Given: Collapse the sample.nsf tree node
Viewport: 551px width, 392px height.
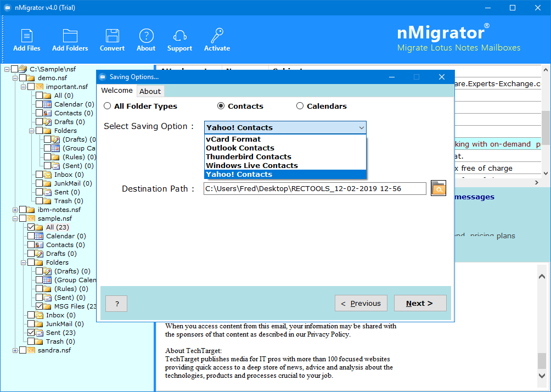Looking at the screenshot, I should pos(15,219).
